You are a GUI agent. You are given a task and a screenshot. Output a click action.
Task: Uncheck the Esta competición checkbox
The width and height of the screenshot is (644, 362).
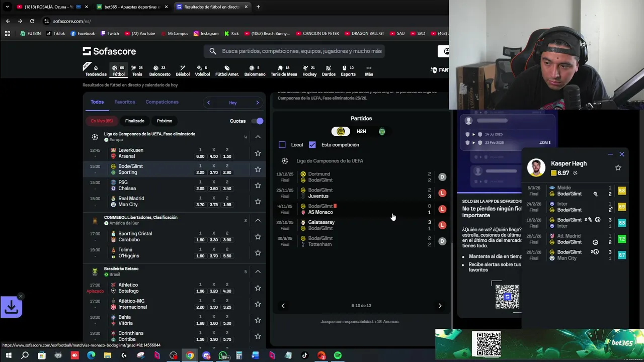[312, 145]
